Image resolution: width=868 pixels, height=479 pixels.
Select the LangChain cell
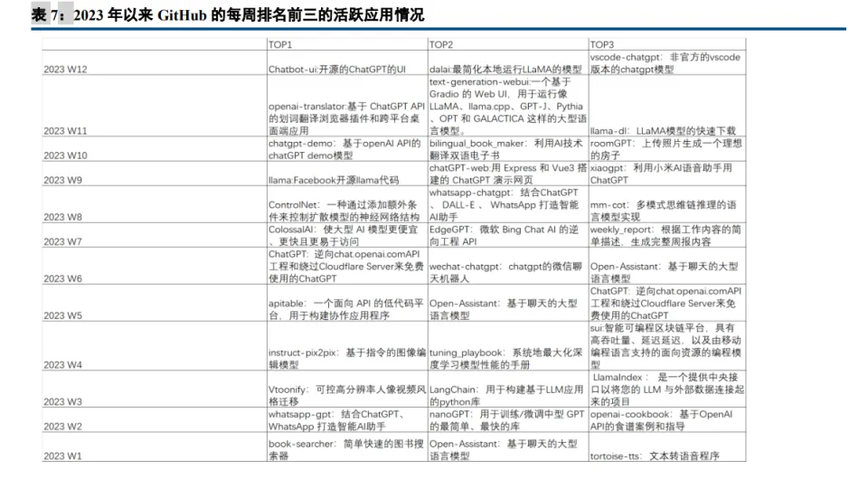(505, 395)
